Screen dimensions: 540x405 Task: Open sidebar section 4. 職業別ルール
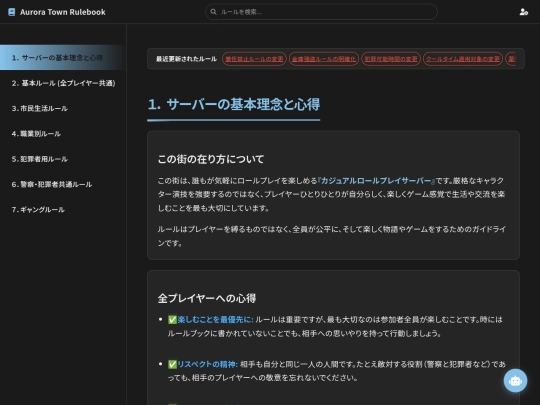click(x=63, y=134)
